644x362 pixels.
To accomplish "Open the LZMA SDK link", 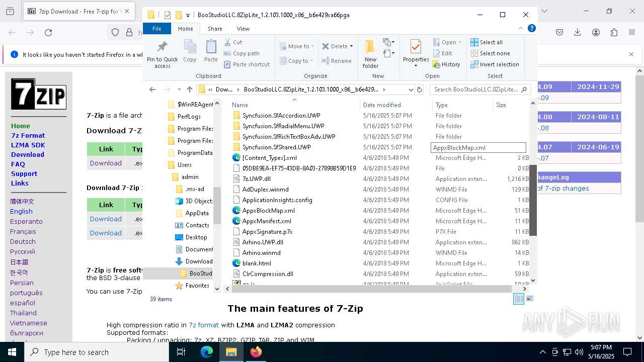I will pyautogui.click(x=28, y=145).
